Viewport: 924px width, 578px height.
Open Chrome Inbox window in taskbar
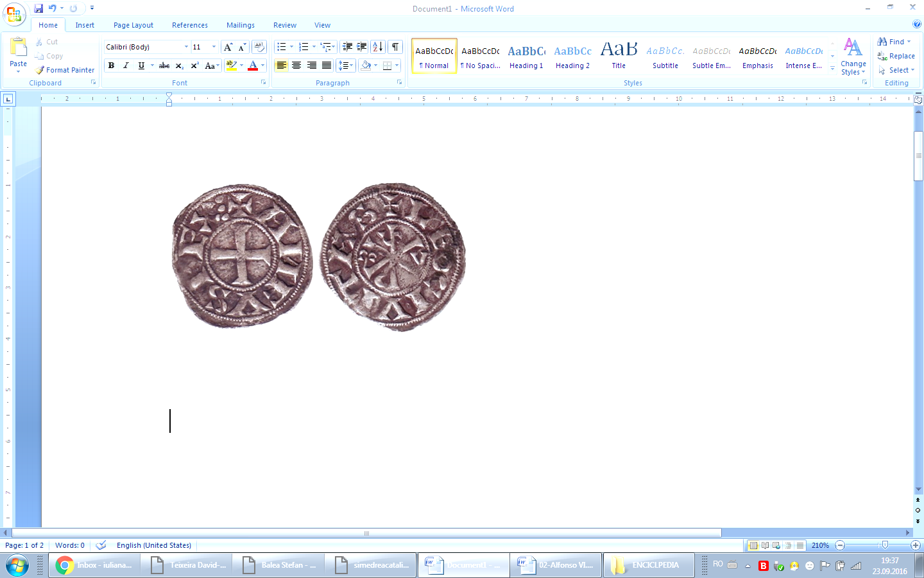(x=94, y=565)
